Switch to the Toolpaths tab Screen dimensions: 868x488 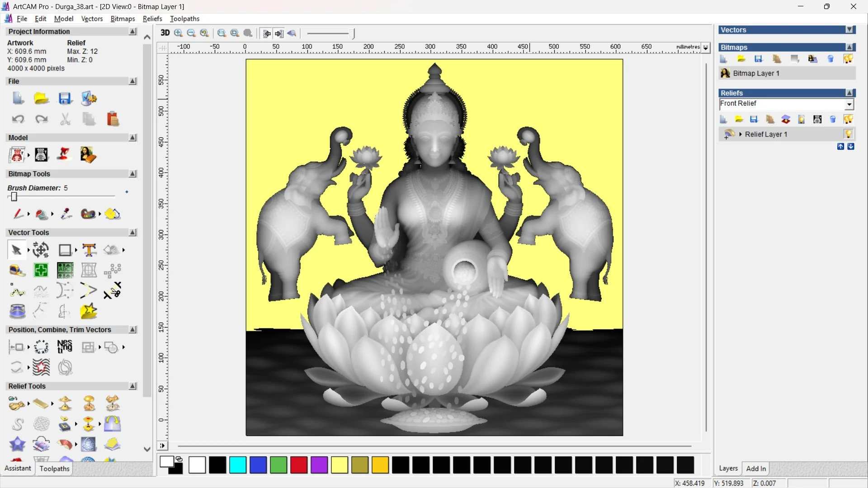pos(54,469)
